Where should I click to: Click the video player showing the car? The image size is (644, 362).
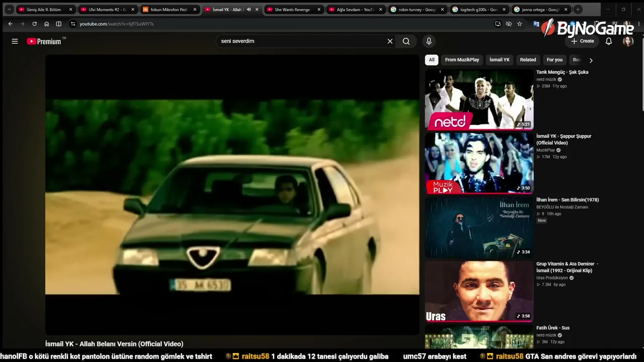(x=232, y=195)
